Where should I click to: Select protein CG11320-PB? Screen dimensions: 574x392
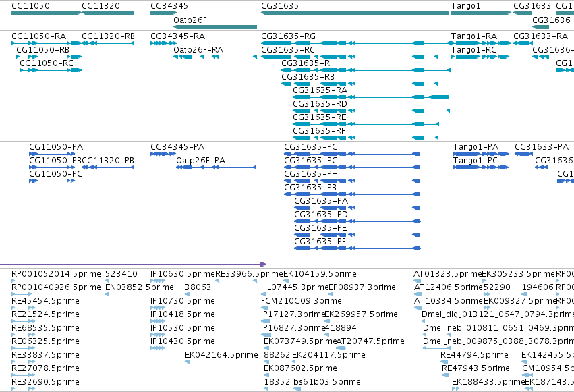[x=108, y=167]
